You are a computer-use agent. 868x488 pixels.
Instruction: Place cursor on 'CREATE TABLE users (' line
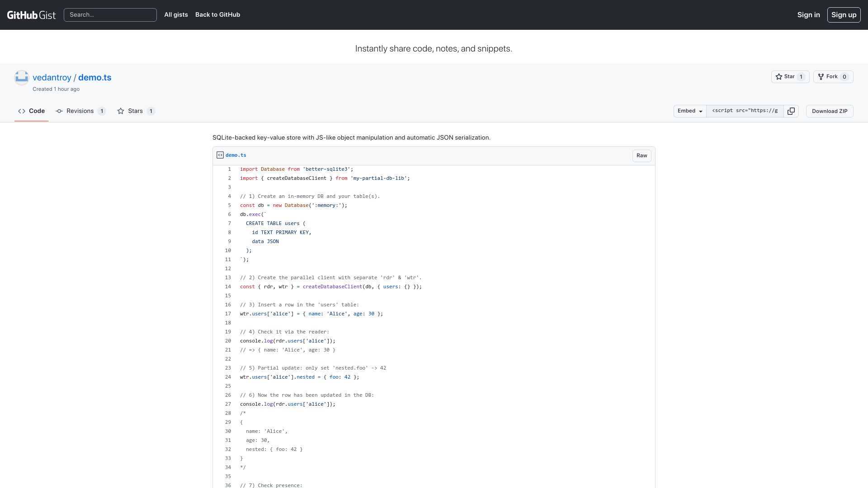coord(276,224)
